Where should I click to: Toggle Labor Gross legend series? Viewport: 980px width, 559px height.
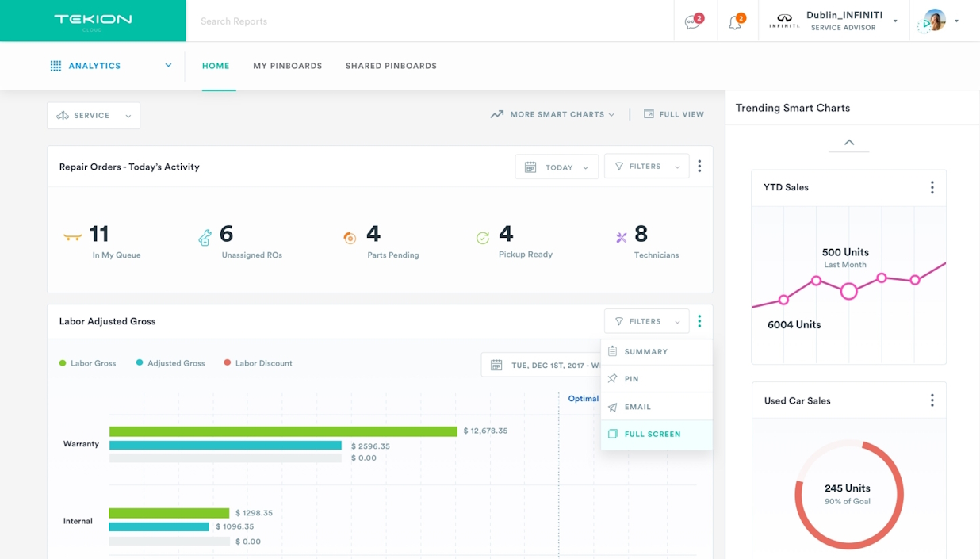(87, 363)
